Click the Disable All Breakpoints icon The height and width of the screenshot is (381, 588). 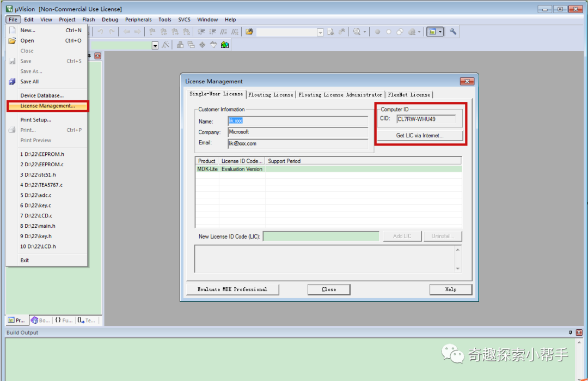400,32
